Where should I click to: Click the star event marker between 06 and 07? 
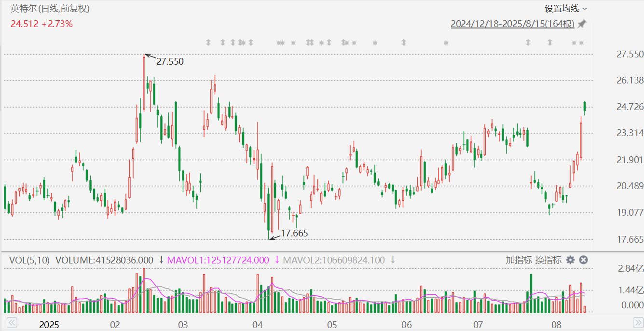[446, 43]
